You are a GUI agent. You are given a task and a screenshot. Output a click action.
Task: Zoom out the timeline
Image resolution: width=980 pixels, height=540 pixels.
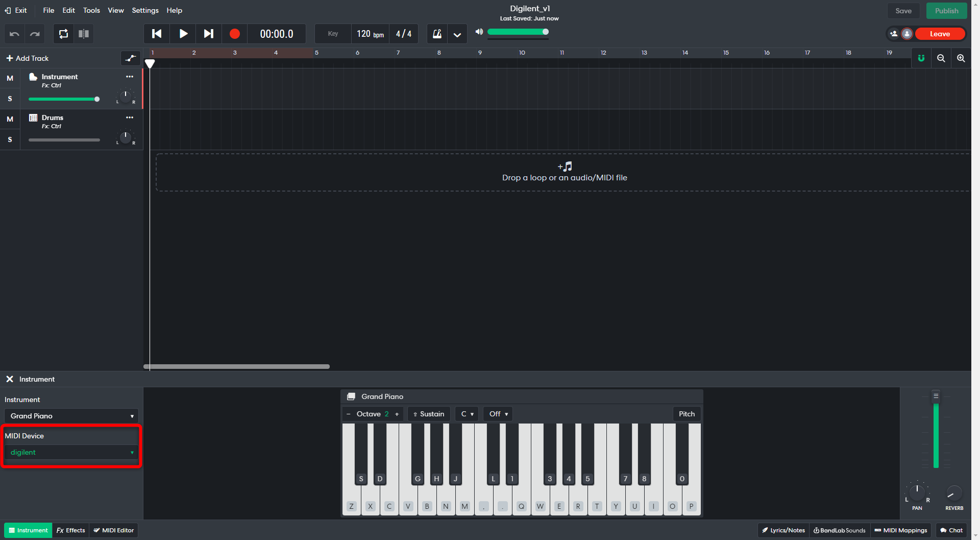pyautogui.click(x=941, y=58)
